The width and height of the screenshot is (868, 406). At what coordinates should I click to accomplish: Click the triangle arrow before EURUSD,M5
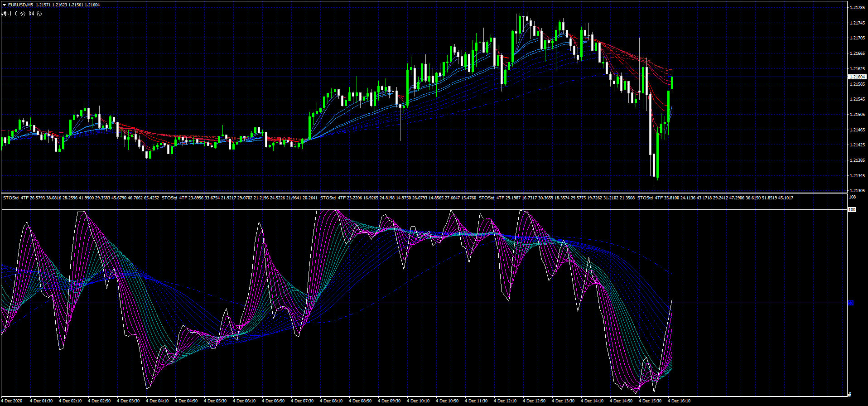[x=4, y=5]
